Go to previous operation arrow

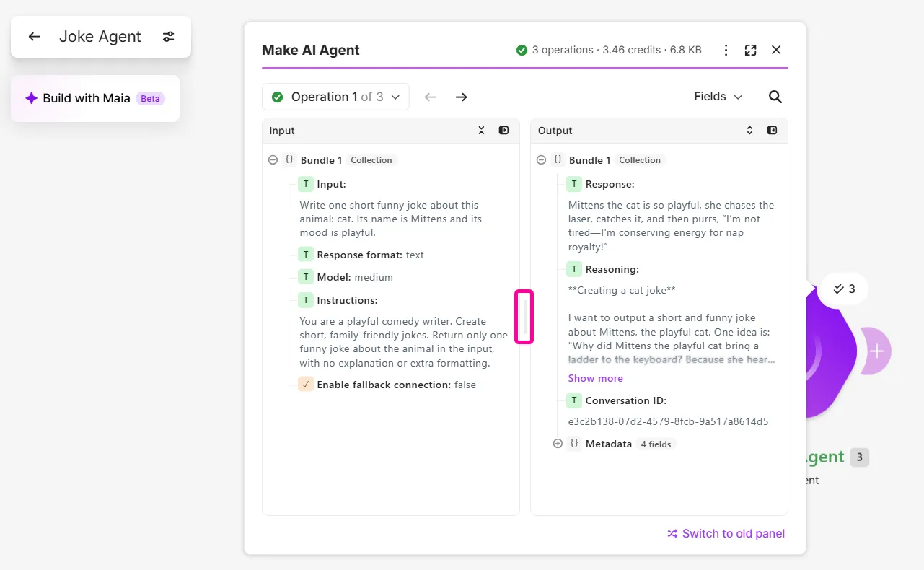point(431,97)
